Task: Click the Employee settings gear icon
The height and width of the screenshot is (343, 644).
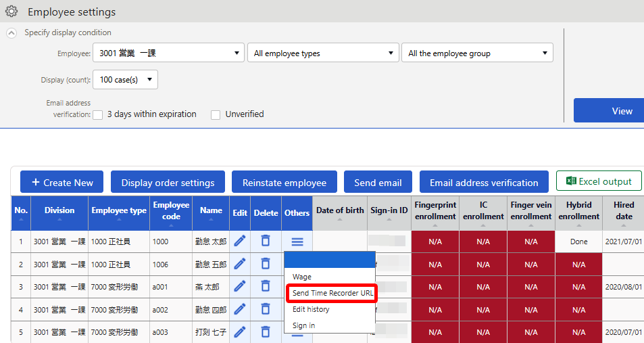Action: (x=11, y=12)
